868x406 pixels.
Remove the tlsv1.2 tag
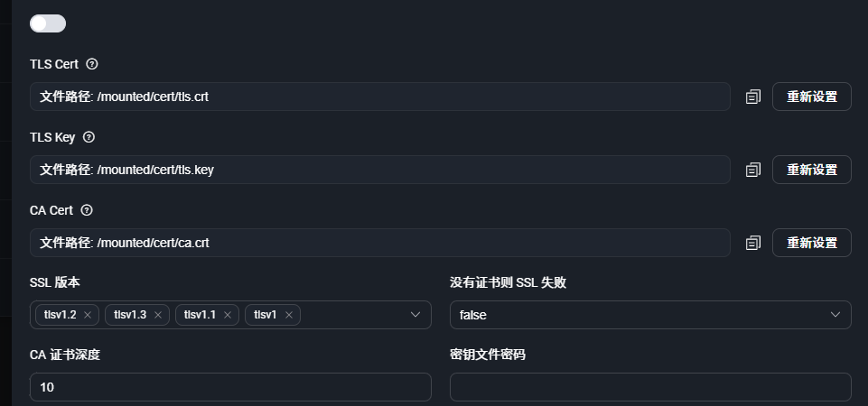coord(88,315)
